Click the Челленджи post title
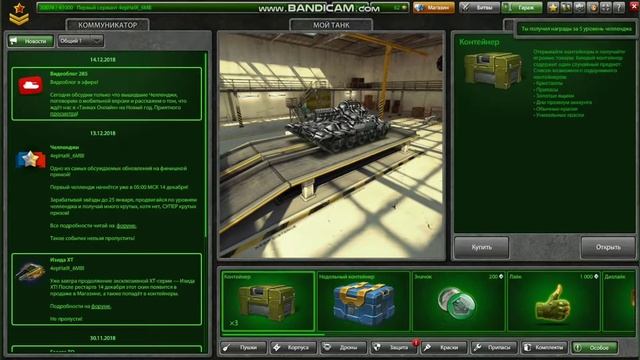 click(x=64, y=147)
